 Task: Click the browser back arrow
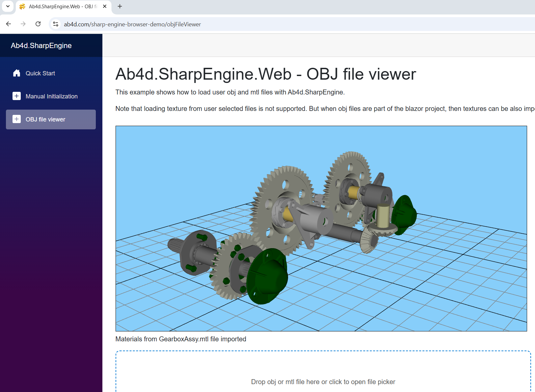click(x=9, y=24)
